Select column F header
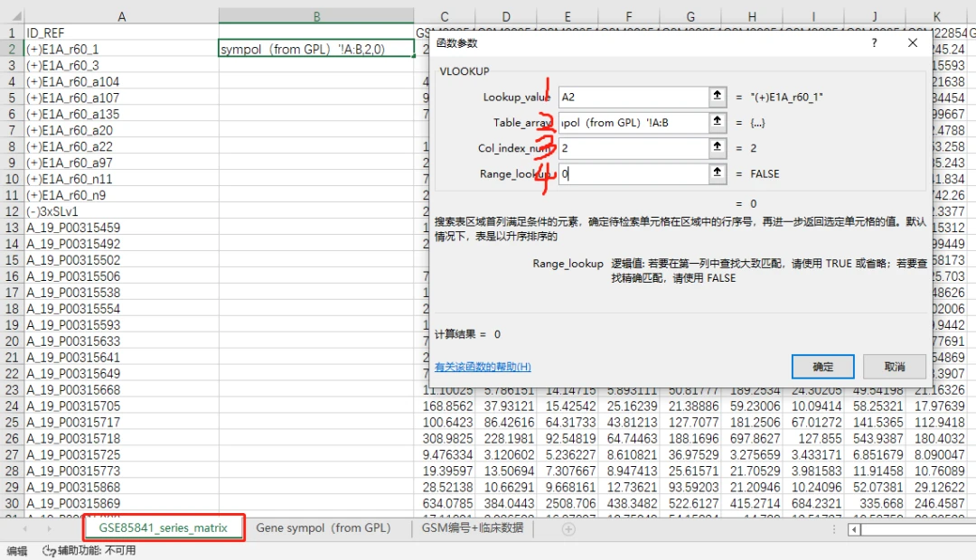The height and width of the screenshot is (560, 976). point(629,16)
